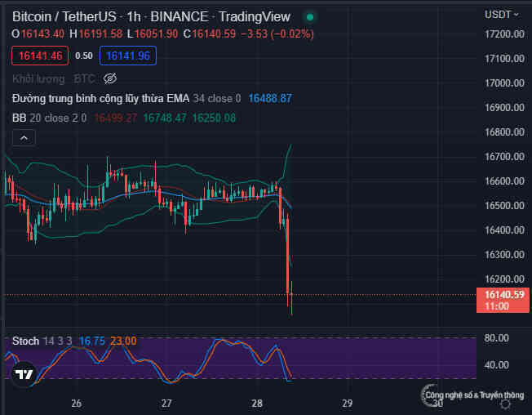The height and width of the screenshot is (415, 532).
Task: Click the 16500.00 price axis label
Action: tap(504, 206)
